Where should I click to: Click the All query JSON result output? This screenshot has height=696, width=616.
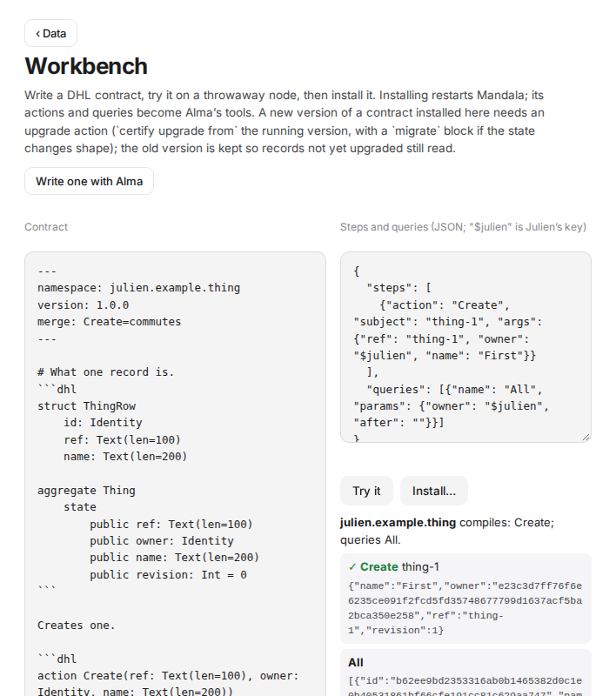click(465, 686)
